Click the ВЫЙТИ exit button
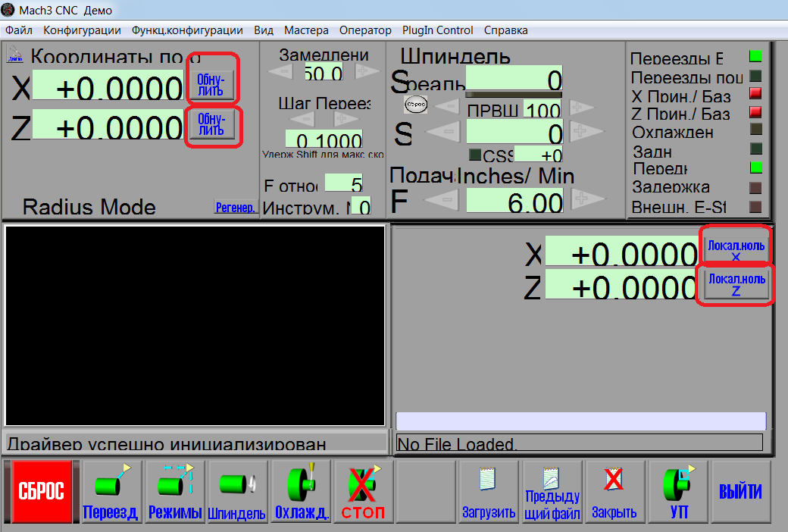This screenshot has height=532, width=788. click(x=741, y=491)
